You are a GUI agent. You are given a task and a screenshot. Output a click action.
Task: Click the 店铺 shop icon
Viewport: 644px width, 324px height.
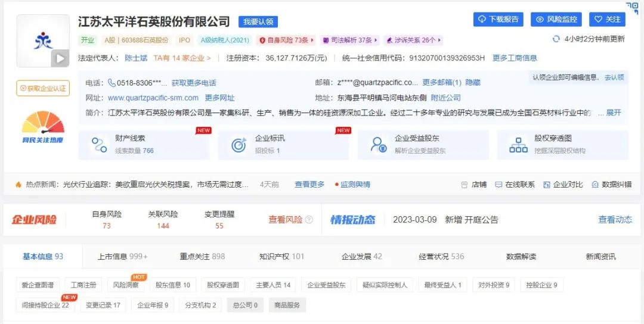tap(465, 185)
